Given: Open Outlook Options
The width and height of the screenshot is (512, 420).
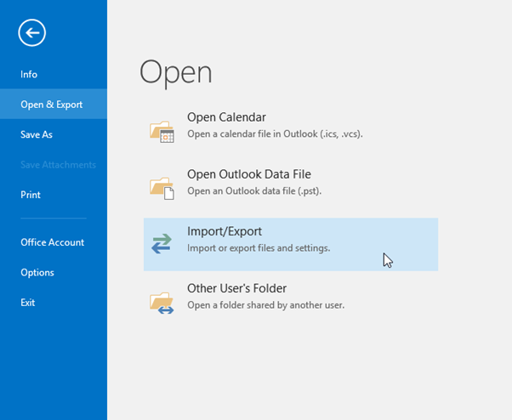Looking at the screenshot, I should [x=37, y=273].
